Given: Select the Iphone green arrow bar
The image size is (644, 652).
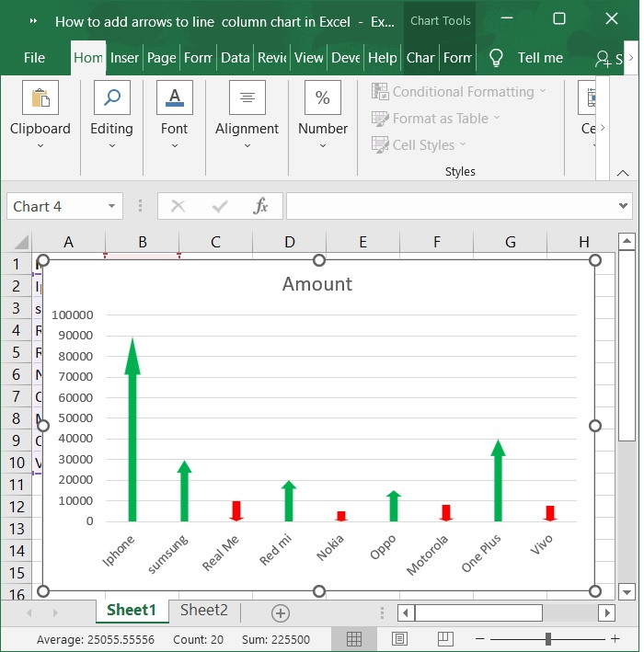Looking at the screenshot, I should (132, 429).
